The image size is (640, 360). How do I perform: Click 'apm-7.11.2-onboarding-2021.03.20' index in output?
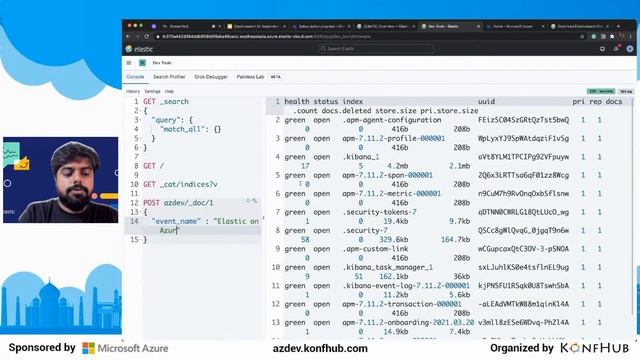[x=408, y=322]
